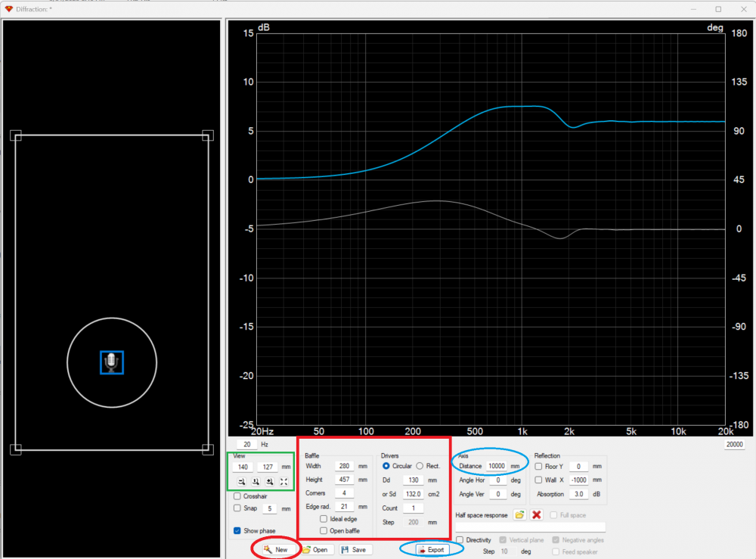The width and height of the screenshot is (756, 559).
Task: Click the top-left baffle corner handle
Action: tap(16, 135)
